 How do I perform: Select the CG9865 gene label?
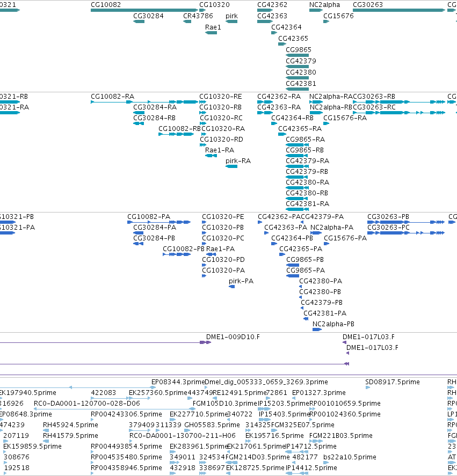[x=299, y=50]
